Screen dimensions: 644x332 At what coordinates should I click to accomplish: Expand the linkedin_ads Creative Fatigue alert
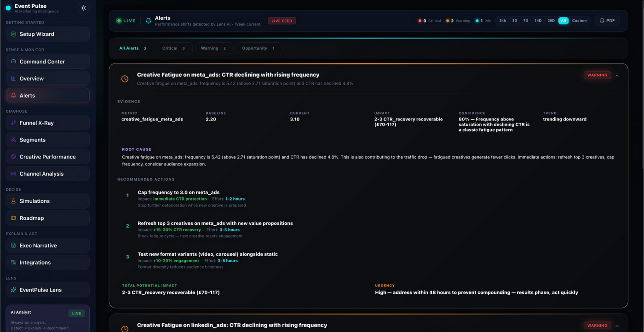tap(617, 325)
